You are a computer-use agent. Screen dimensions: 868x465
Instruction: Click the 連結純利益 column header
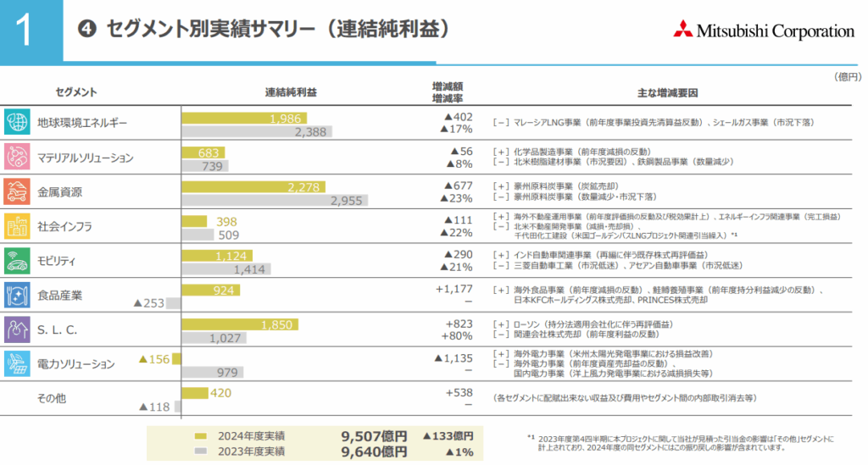pos(291,92)
